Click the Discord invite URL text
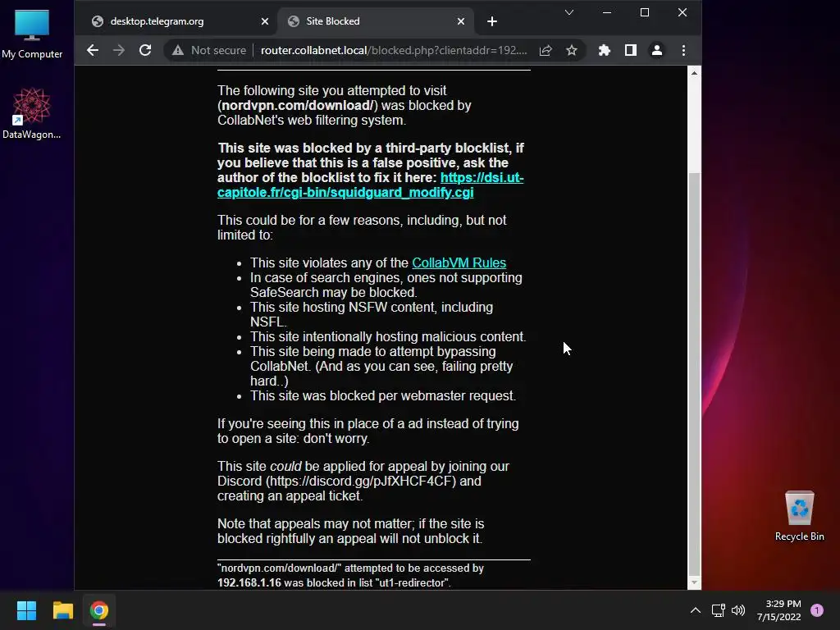Image resolution: width=840 pixels, height=630 pixels. [x=361, y=481]
